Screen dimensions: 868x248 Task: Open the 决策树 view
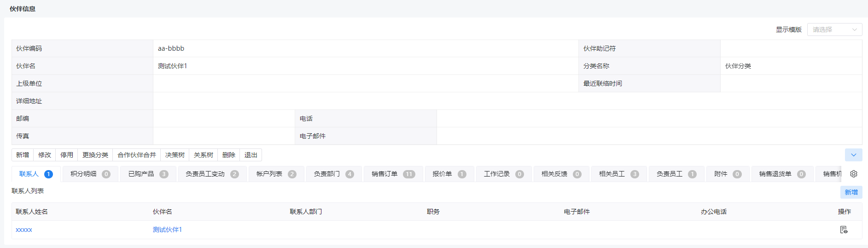(x=175, y=155)
